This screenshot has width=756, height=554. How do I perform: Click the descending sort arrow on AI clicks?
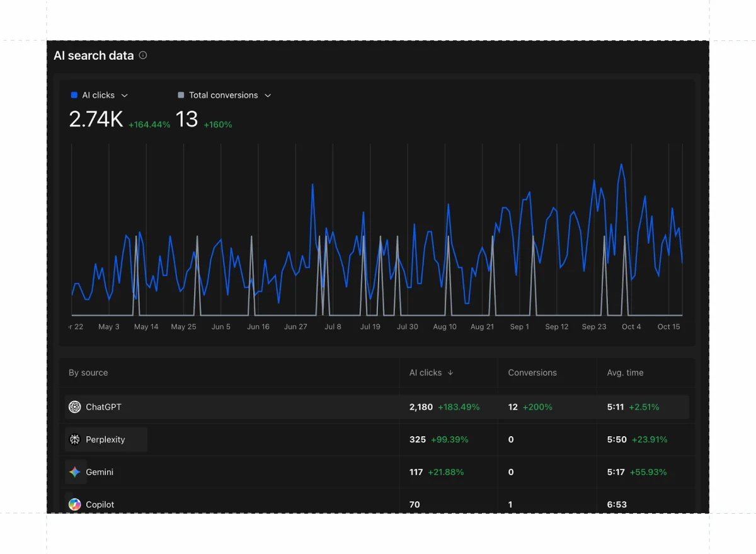[x=449, y=372]
